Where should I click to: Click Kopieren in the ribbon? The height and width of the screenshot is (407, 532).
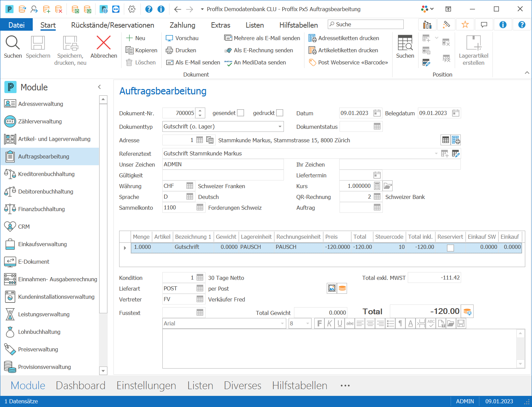tap(141, 50)
